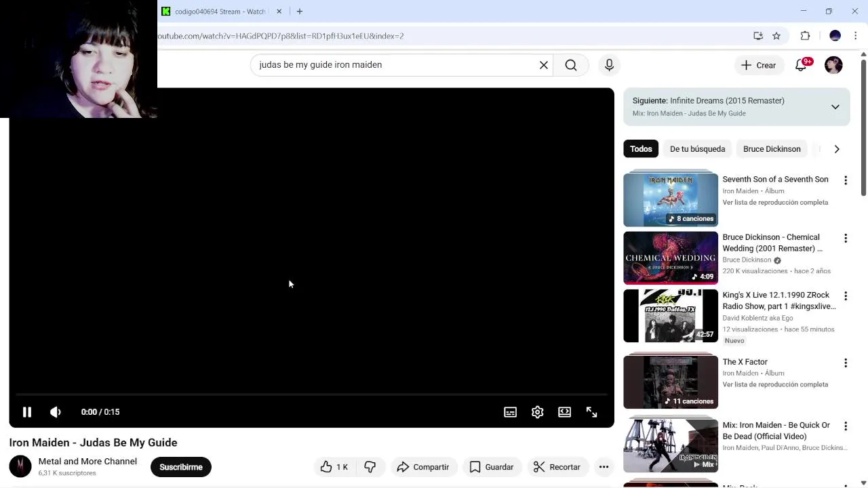The image size is (868, 488).
Task: Clear the search box text
Action: [544, 65]
